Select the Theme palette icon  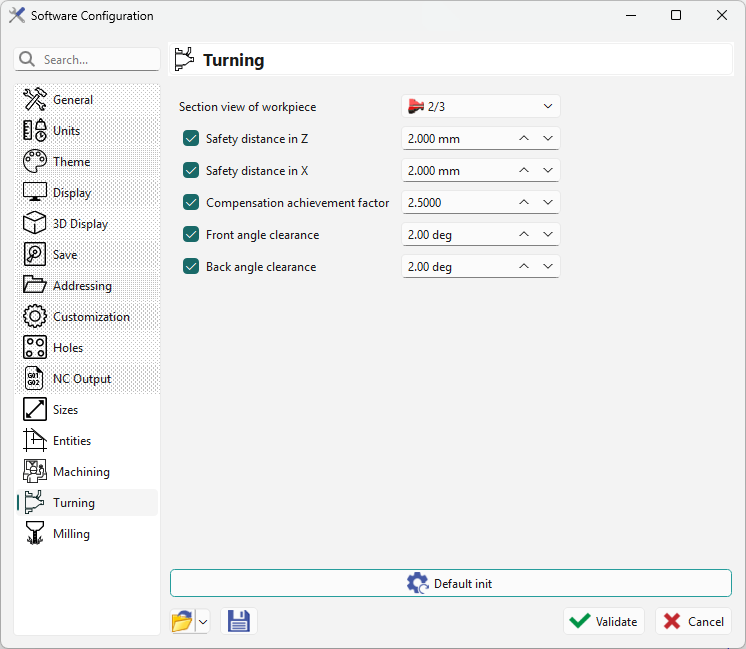(35, 162)
